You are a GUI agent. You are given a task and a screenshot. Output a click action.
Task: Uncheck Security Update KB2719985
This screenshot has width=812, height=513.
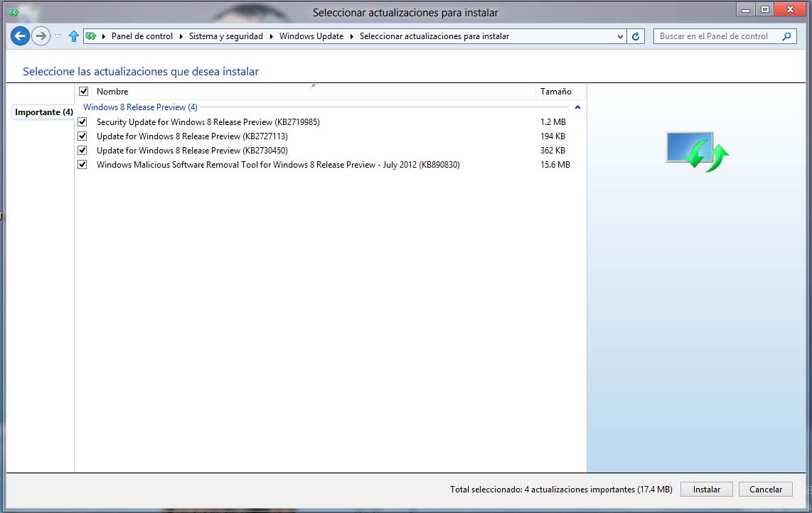(x=82, y=122)
